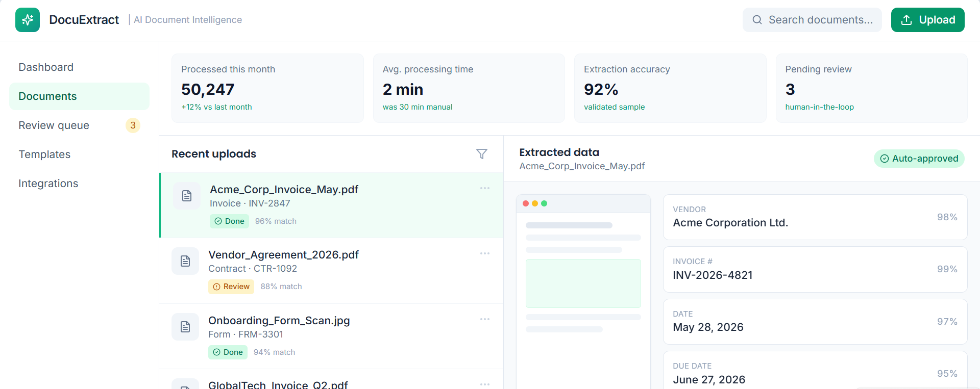The width and height of the screenshot is (980, 389).
Task: Open the Processed this month card
Action: (267, 88)
